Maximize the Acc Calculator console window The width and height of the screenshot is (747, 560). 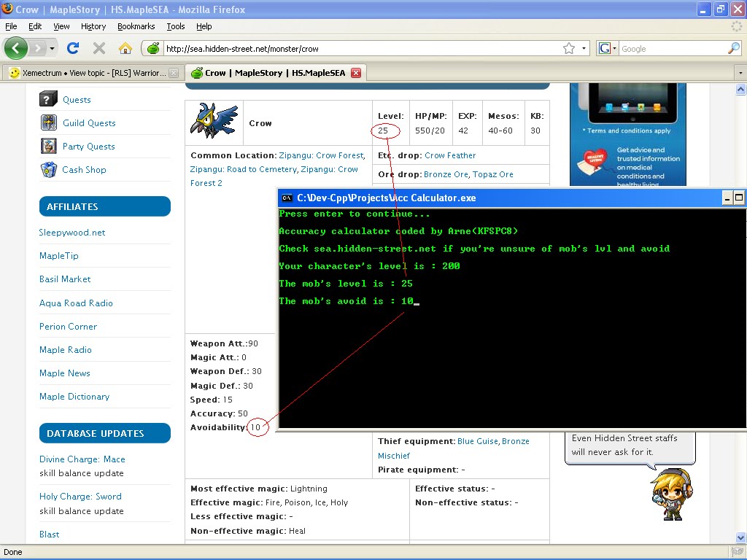pyautogui.click(x=739, y=198)
